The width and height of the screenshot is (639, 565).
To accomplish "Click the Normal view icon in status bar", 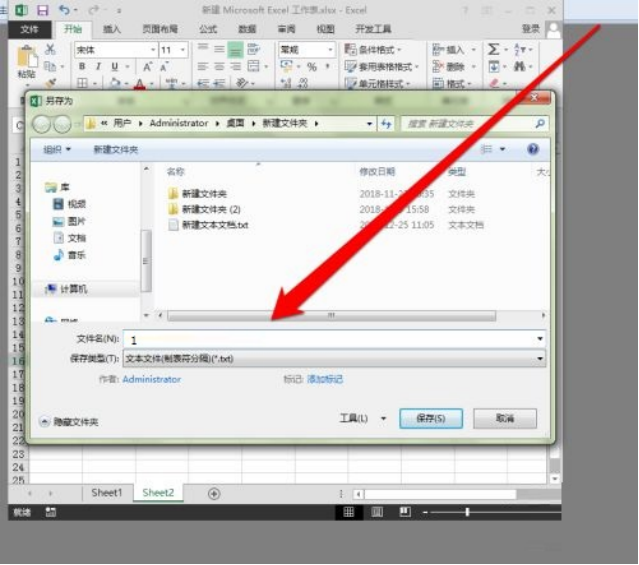I will pyautogui.click(x=349, y=512).
